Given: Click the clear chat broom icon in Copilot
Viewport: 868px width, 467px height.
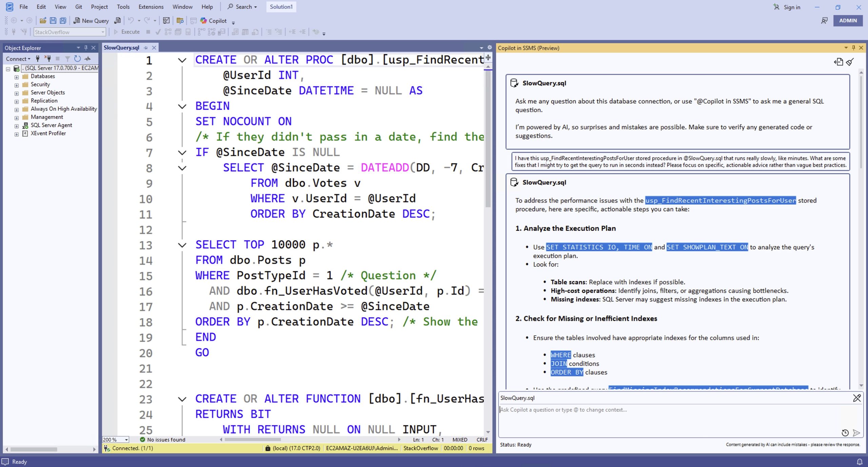Looking at the screenshot, I should click(850, 62).
